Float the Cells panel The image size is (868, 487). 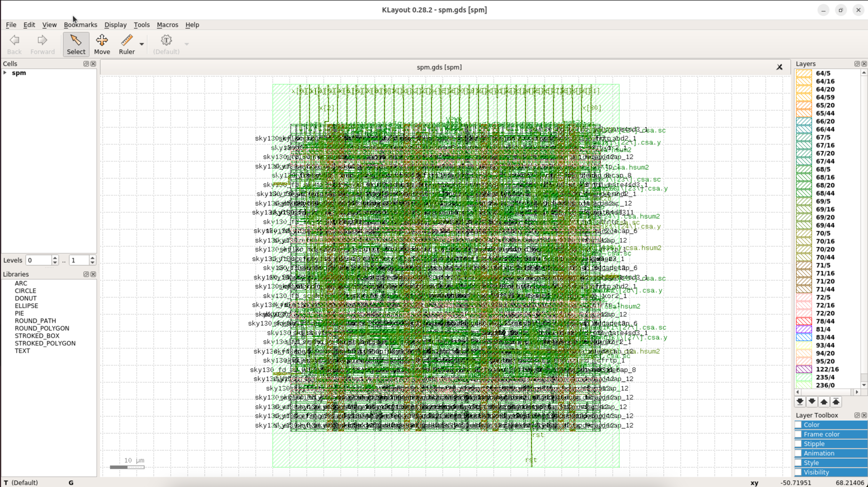pyautogui.click(x=86, y=64)
